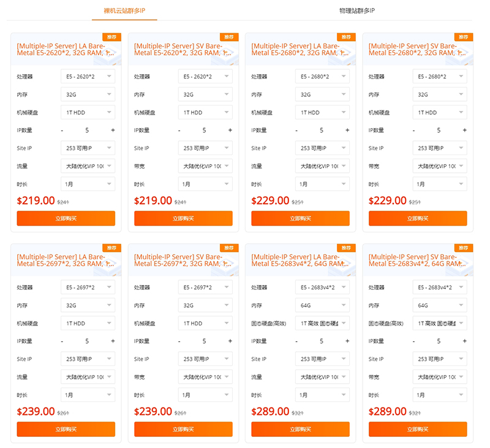Open bandwidth dropdown on SV E5-2683v4 card

[x=440, y=377]
